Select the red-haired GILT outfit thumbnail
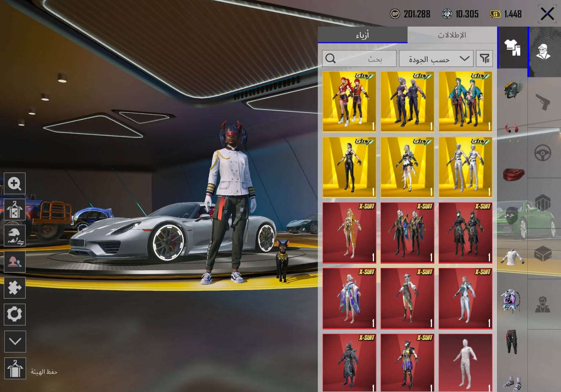The width and height of the screenshot is (561, 392). click(350, 102)
